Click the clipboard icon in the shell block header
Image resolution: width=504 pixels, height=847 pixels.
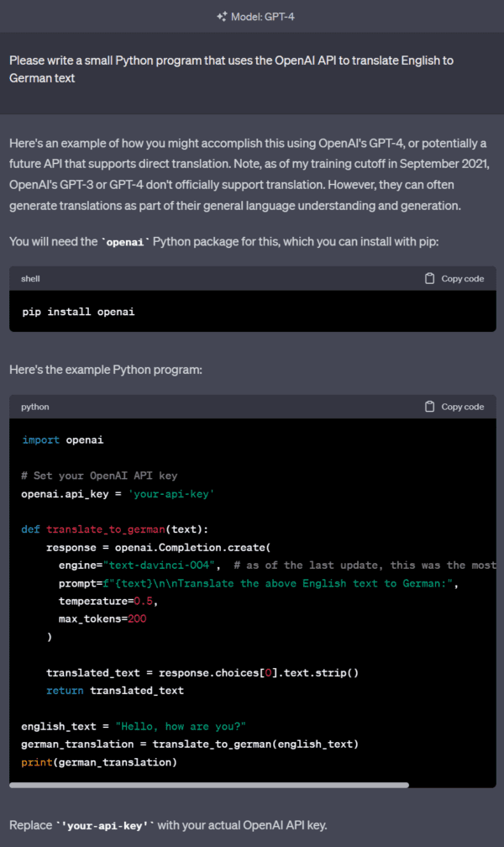pyautogui.click(x=429, y=279)
